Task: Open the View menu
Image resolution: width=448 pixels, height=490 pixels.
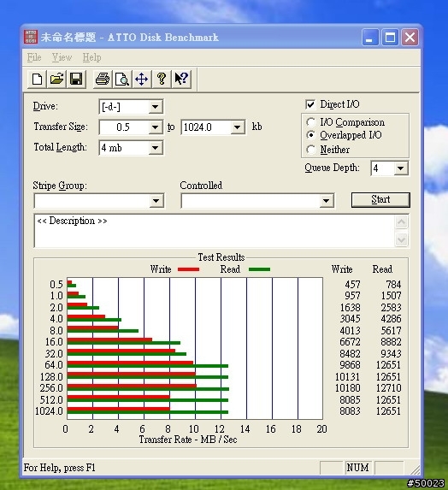Action: click(62, 57)
